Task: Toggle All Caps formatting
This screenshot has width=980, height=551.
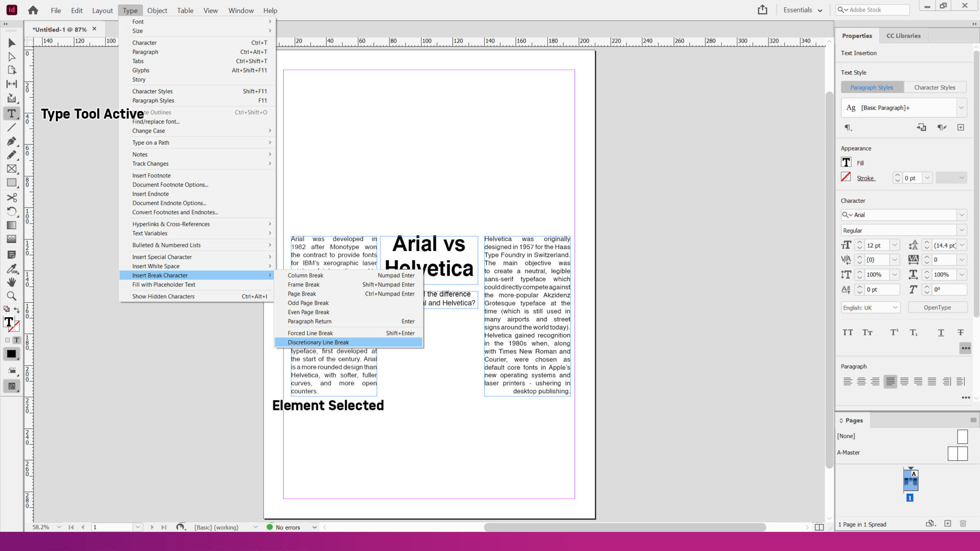Action: [x=848, y=332]
